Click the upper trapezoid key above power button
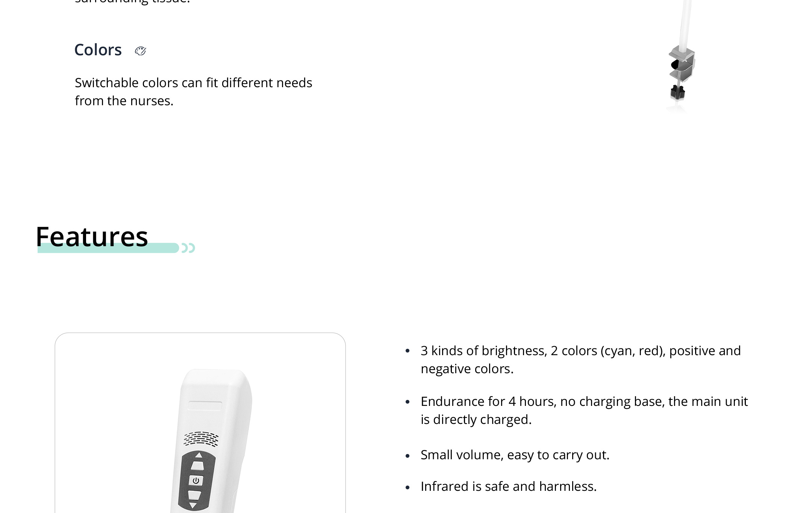The image size is (812, 513). coord(197,466)
